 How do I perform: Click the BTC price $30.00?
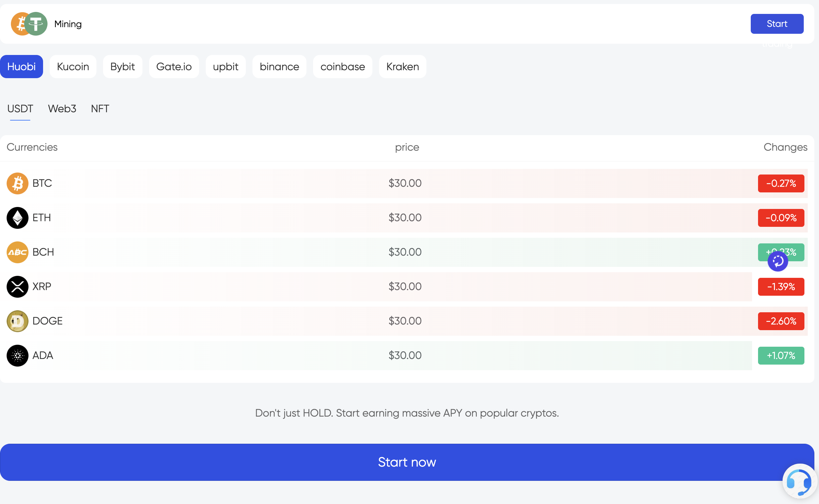tap(405, 183)
